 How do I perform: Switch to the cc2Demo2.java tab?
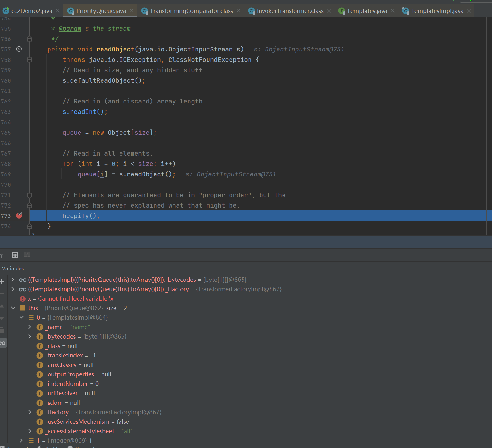click(x=32, y=11)
